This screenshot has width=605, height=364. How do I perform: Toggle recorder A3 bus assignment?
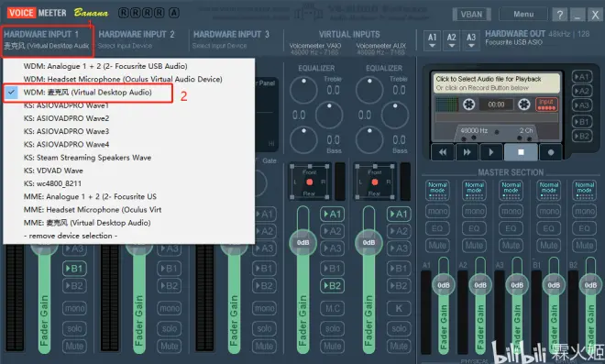(x=582, y=105)
